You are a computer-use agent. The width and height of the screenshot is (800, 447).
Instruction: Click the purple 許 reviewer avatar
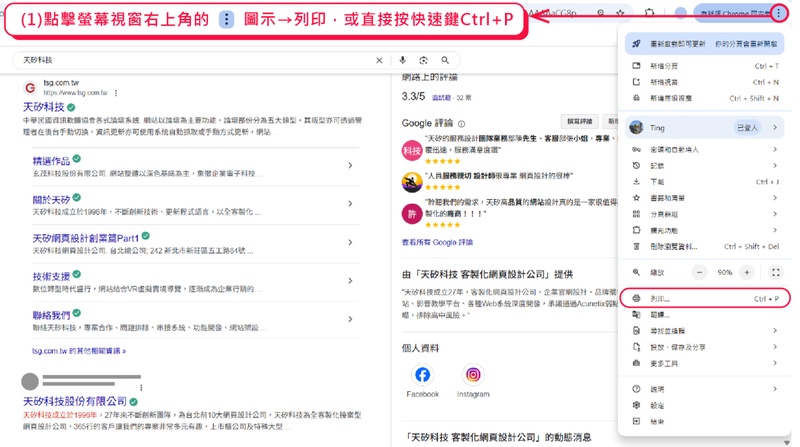[x=412, y=214]
